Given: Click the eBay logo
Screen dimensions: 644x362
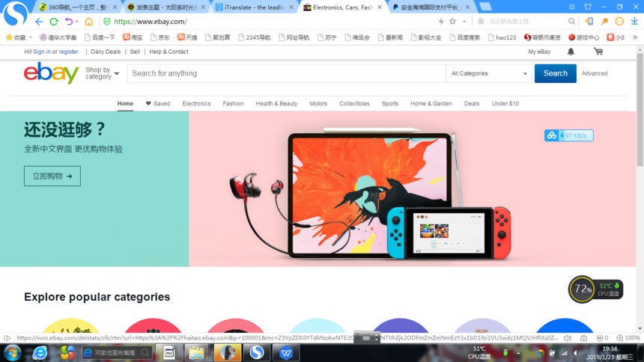Looking at the screenshot, I should 51,73.
